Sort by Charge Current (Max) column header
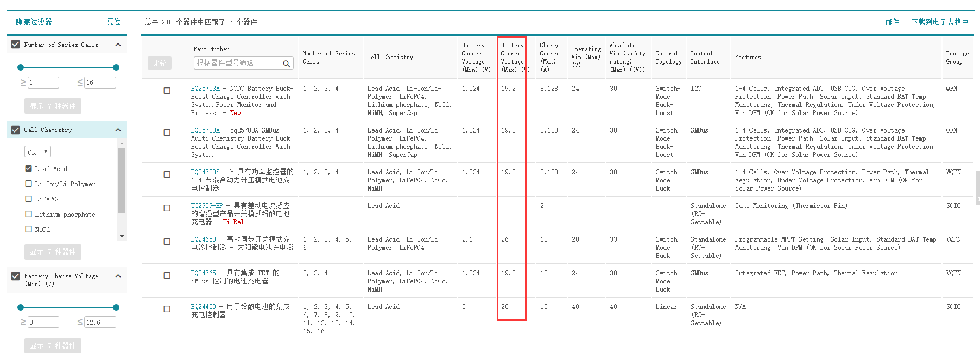The width and height of the screenshot is (980, 353). point(551,57)
